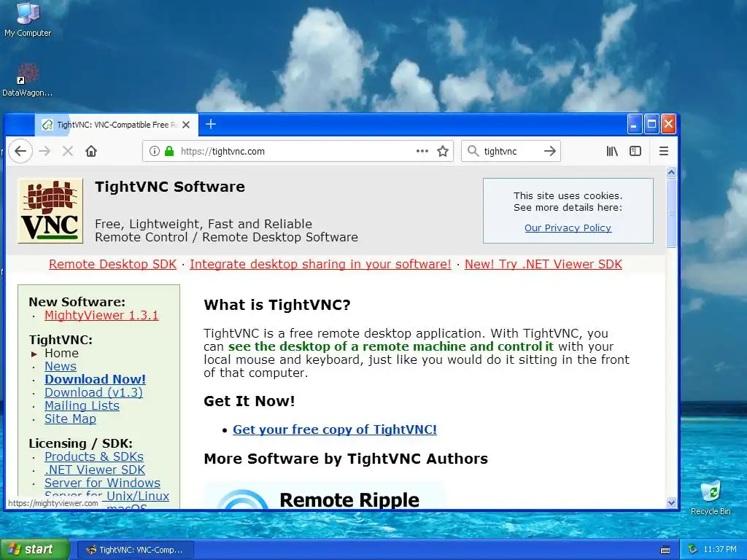Click the Download Now! link
Viewport: 747px width, 560px height.
pyautogui.click(x=96, y=379)
